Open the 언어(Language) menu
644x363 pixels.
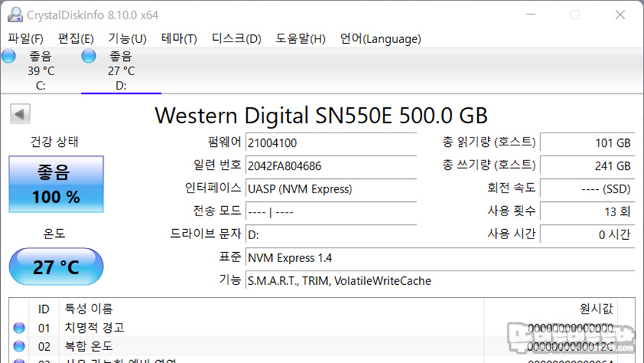381,39
